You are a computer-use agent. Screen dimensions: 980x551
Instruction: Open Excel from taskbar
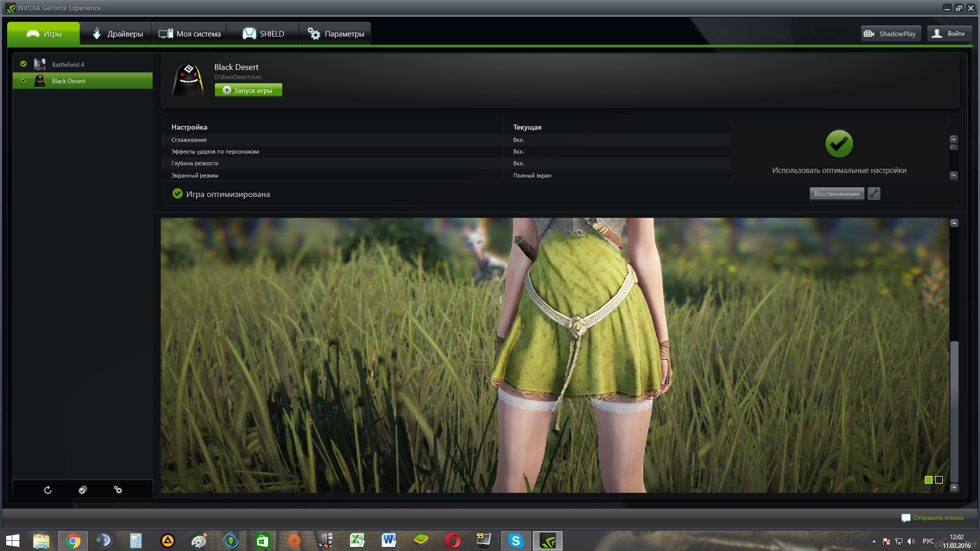coord(357,541)
